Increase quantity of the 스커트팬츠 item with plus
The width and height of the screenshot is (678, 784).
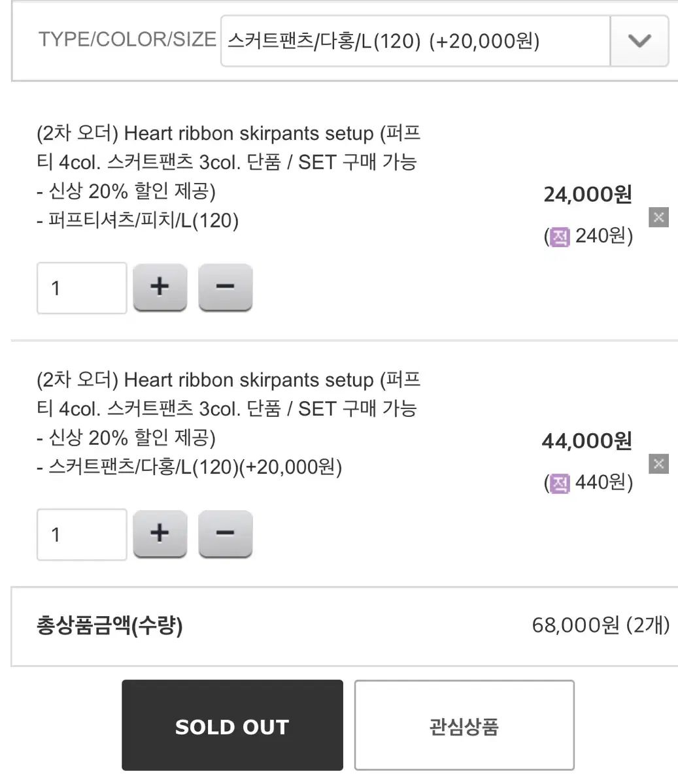(160, 534)
